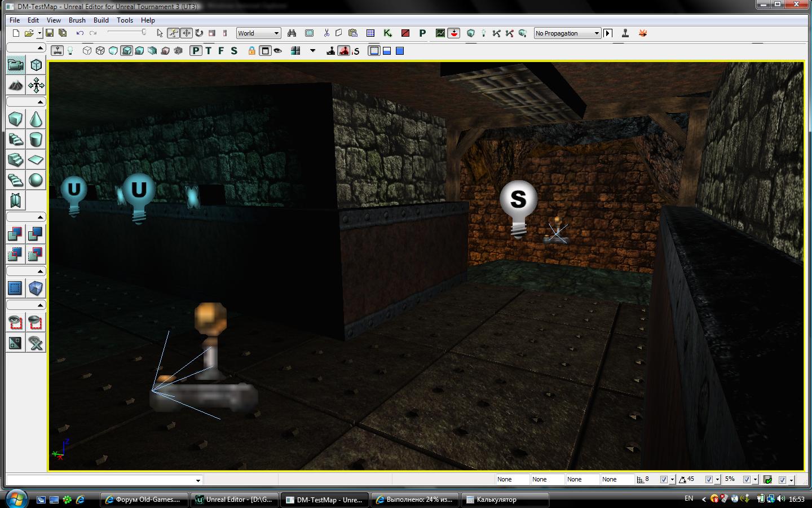The image size is (812, 508).
Task: Click the Windows Start orb
Action: [x=16, y=499]
